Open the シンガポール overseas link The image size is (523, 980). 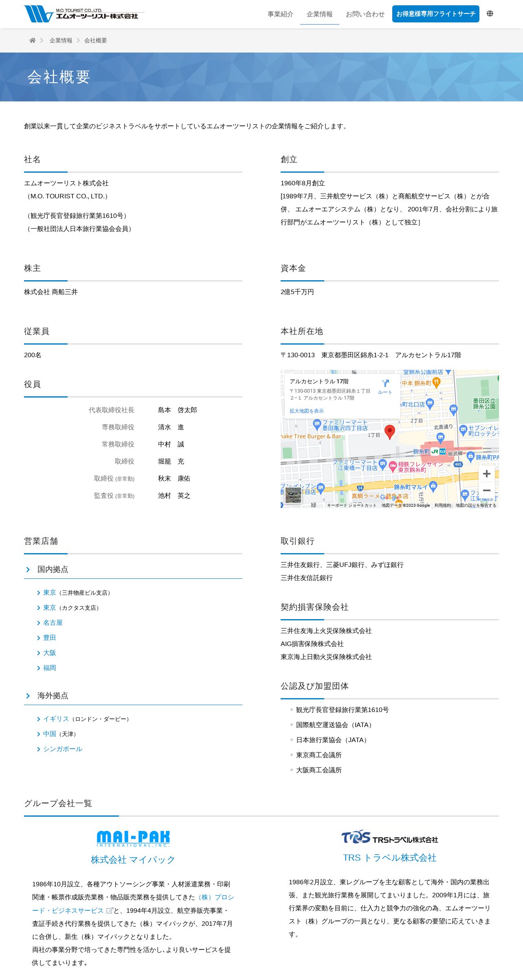[x=63, y=749]
